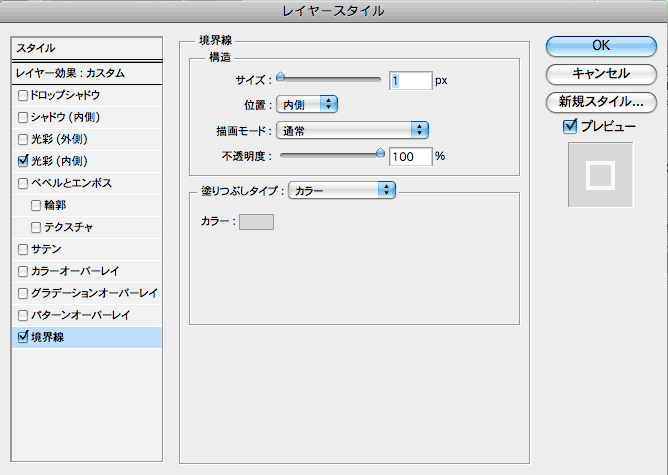Viewport: 668px width, 475px height.
Task: Open the ドロップシャドウ settings by its label
Action: click(65, 95)
